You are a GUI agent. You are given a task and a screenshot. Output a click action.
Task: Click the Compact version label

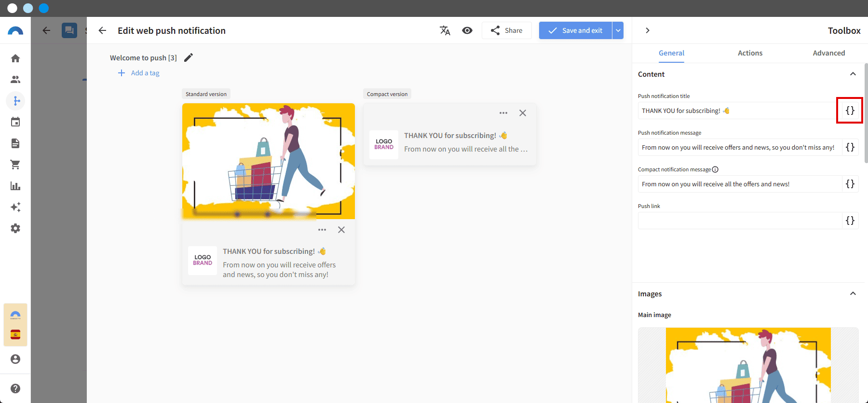click(x=387, y=94)
